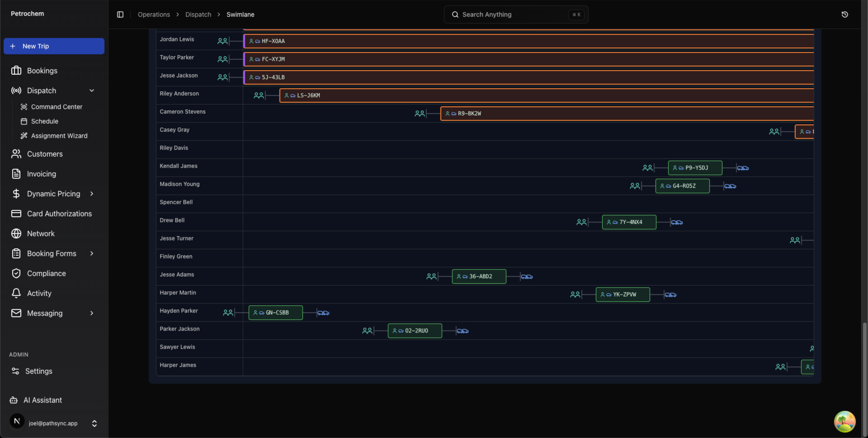Open trip block YK-ZPVW
This screenshot has width=868, height=438.
pos(623,294)
